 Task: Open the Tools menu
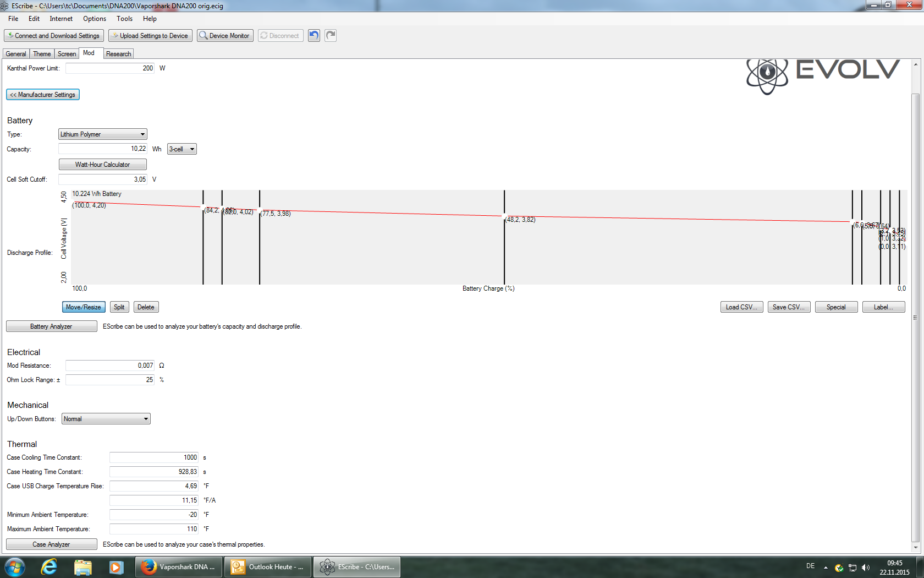point(124,19)
